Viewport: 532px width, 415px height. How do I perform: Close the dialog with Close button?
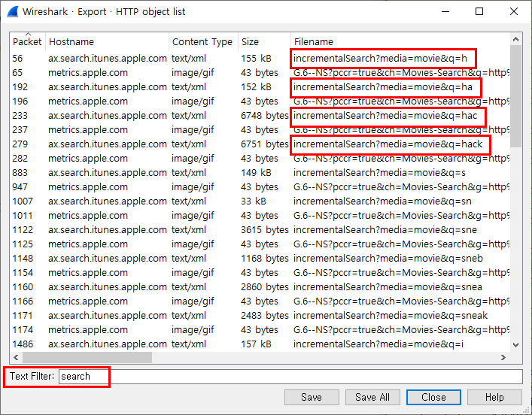click(433, 397)
